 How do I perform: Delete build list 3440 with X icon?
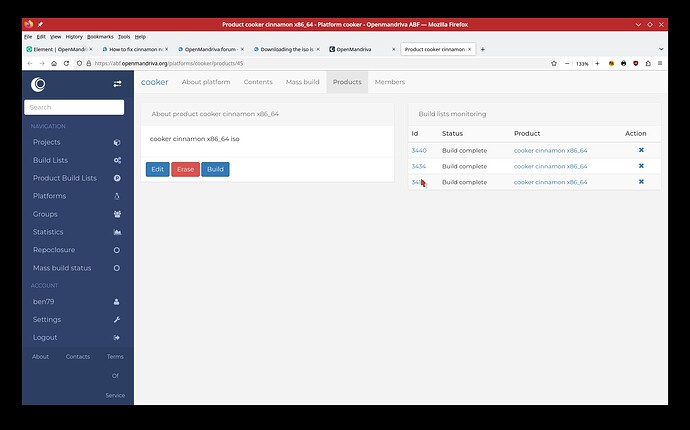pos(641,150)
